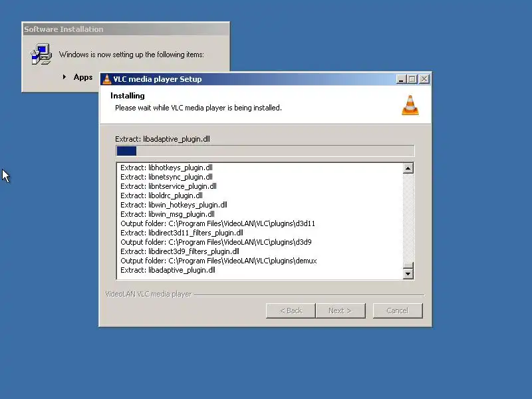The height and width of the screenshot is (399, 532).
Task: Click 'Apps' item in Software Installation
Action: (83, 77)
